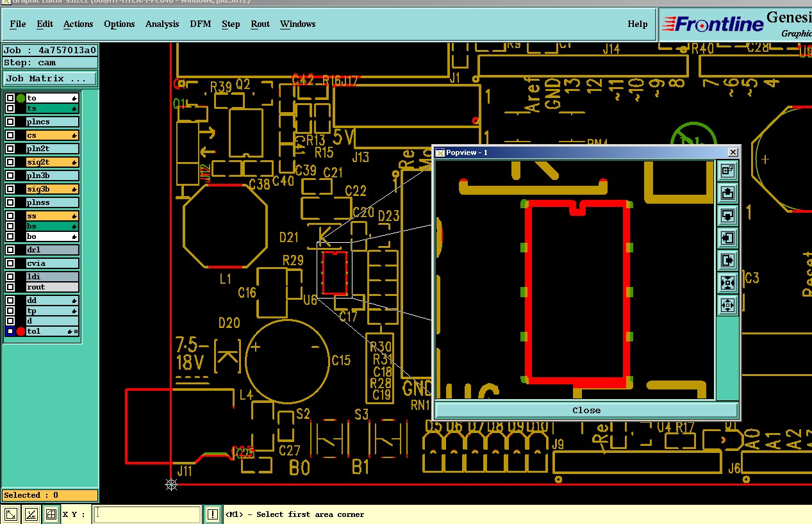Viewport: 812px width, 524px height.
Task: Toggle display checkbox for layer 'plncs'
Action: coord(10,122)
